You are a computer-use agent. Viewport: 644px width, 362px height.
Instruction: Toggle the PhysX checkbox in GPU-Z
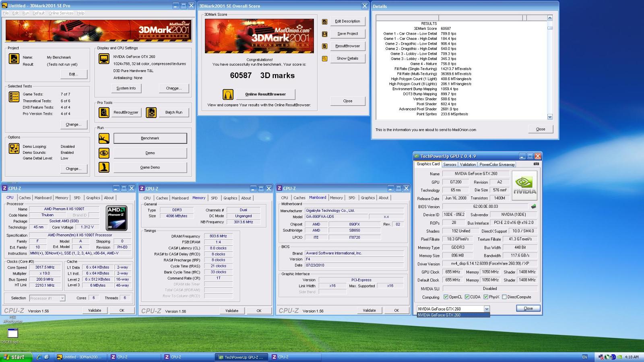coord(486,297)
